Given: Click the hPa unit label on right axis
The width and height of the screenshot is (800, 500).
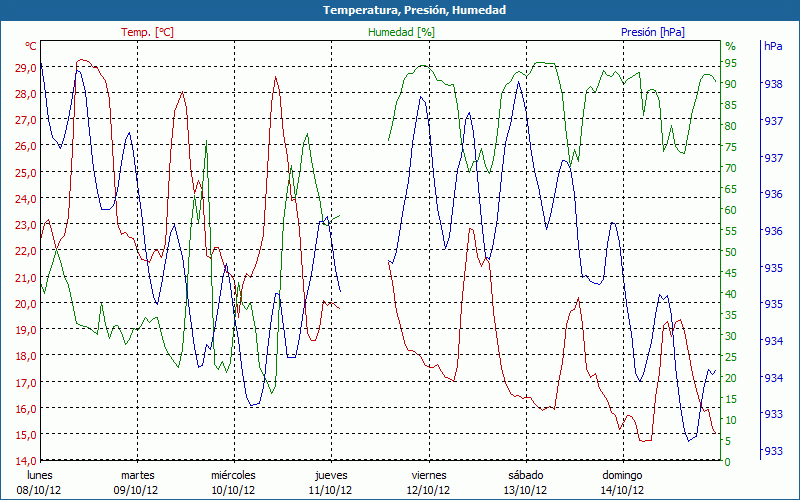Looking at the screenshot, I should tap(773, 46).
